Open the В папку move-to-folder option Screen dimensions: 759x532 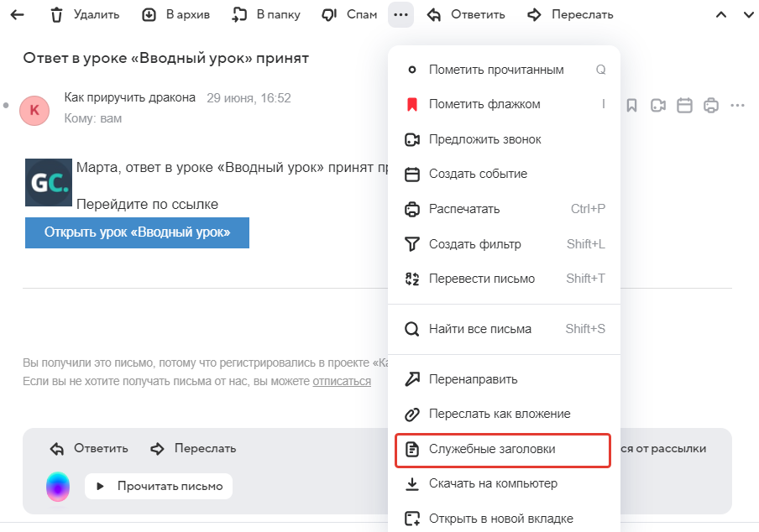(266, 15)
